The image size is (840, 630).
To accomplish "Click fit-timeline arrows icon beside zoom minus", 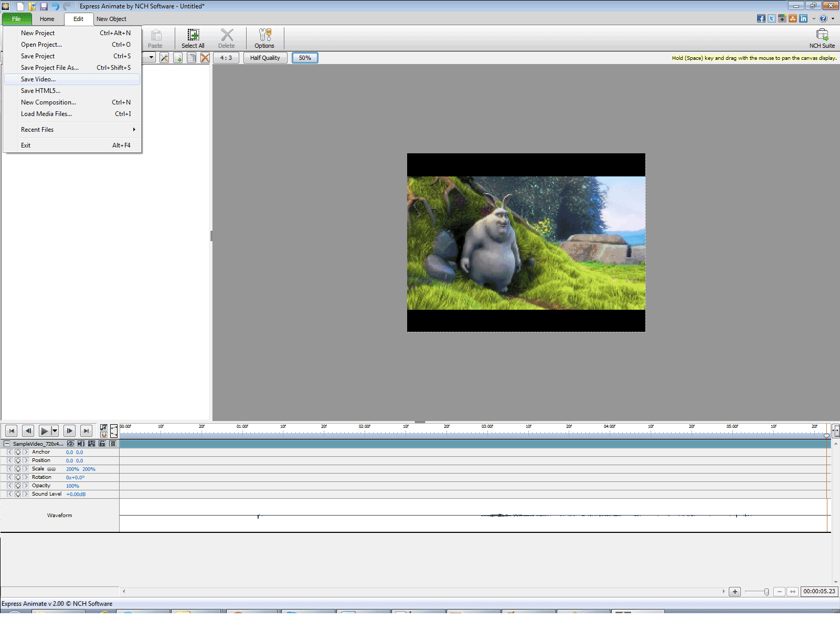I will click(792, 592).
